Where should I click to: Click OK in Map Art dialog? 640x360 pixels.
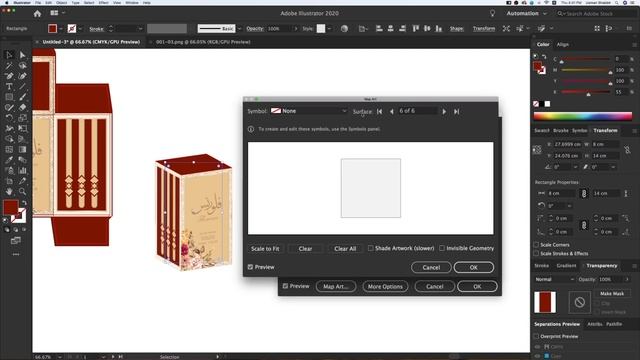(473, 267)
